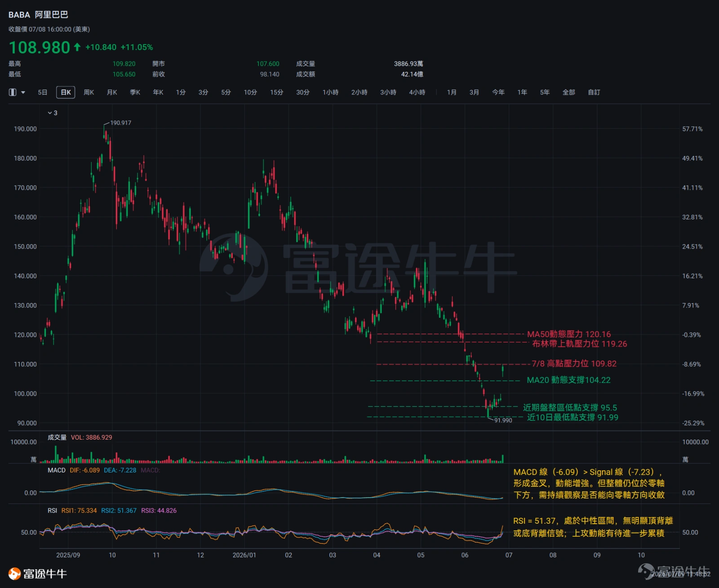The image size is (719, 588).
Task: Choose the 3小時 interval
Action: pos(388,92)
